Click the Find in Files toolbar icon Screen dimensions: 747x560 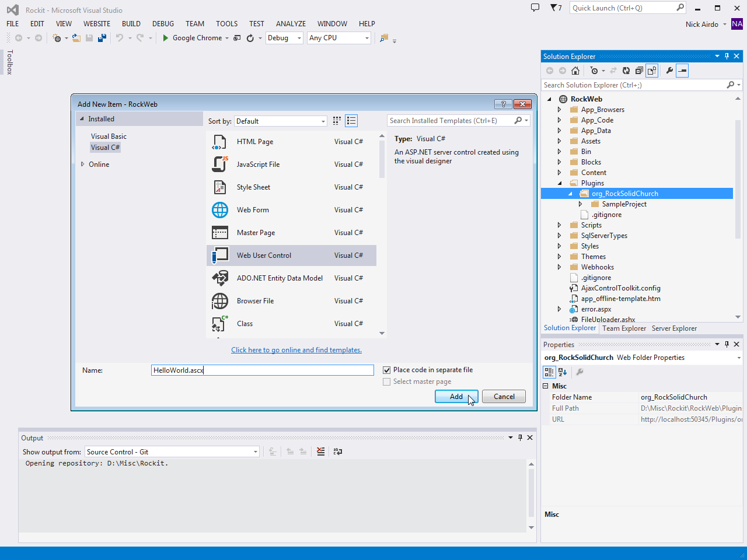(383, 38)
